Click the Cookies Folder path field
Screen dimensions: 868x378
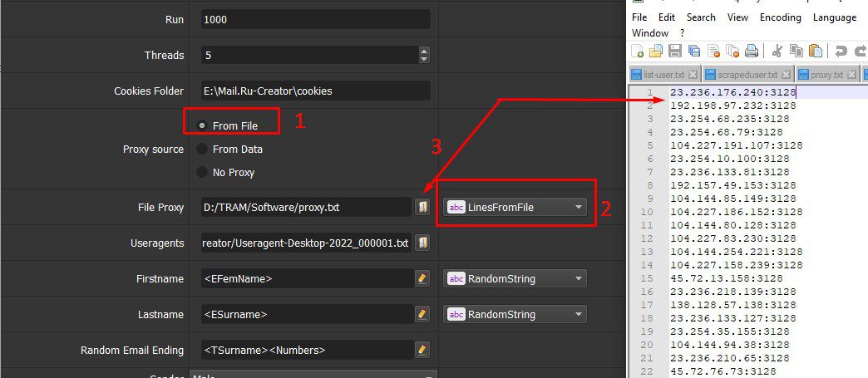[x=316, y=91]
